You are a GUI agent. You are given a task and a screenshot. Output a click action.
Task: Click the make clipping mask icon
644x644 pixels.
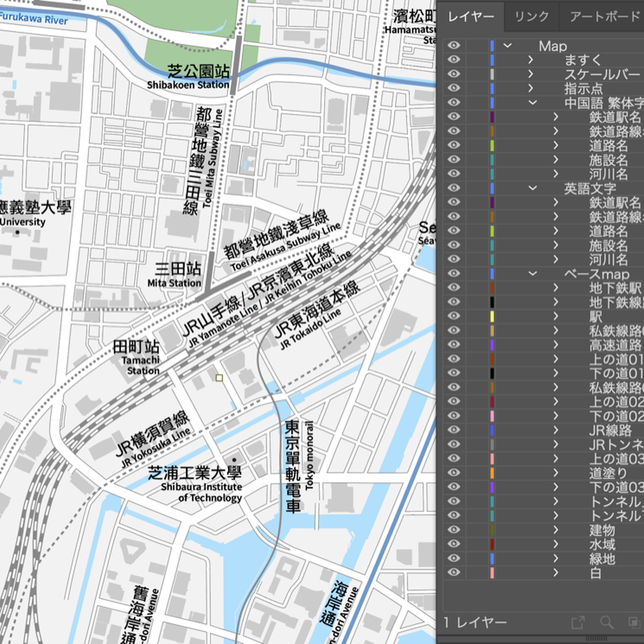click(634, 622)
